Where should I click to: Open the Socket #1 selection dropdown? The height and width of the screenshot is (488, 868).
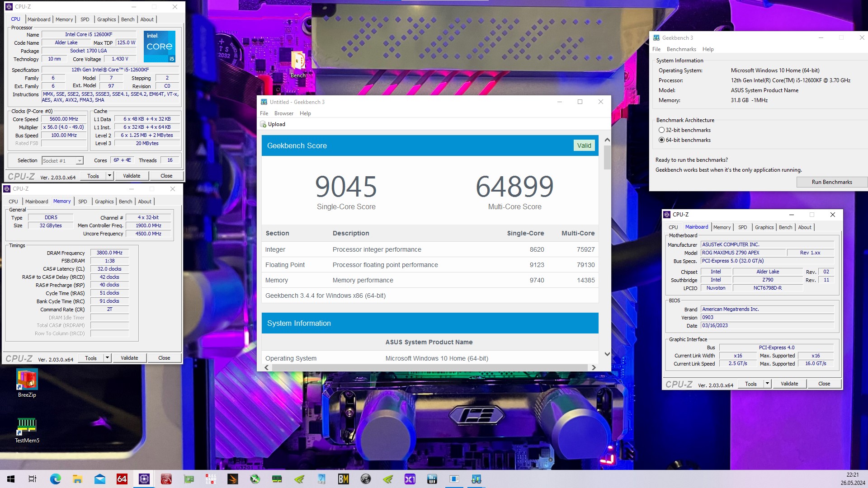click(x=62, y=160)
